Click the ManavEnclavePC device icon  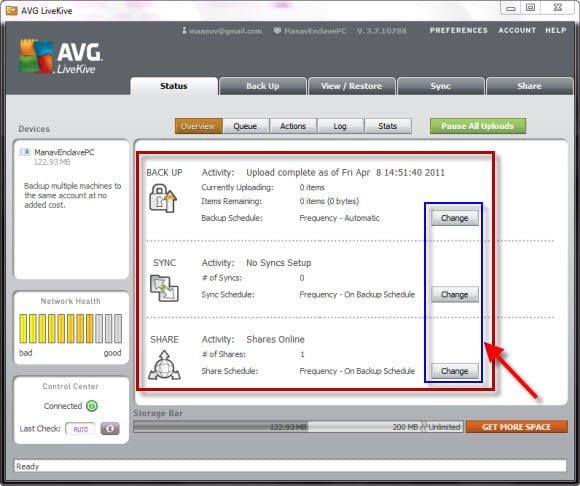click(25, 152)
